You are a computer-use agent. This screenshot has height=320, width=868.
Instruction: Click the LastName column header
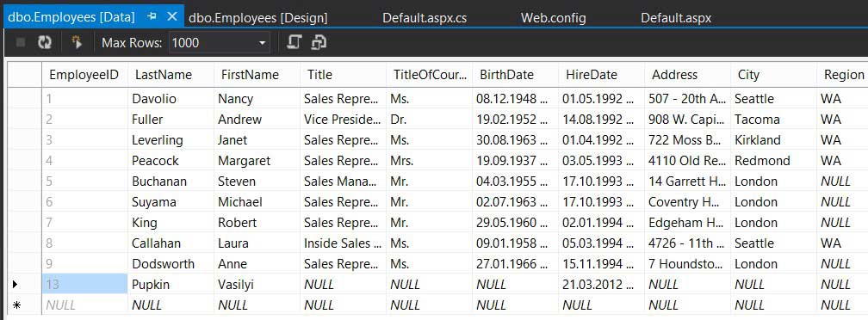point(171,75)
